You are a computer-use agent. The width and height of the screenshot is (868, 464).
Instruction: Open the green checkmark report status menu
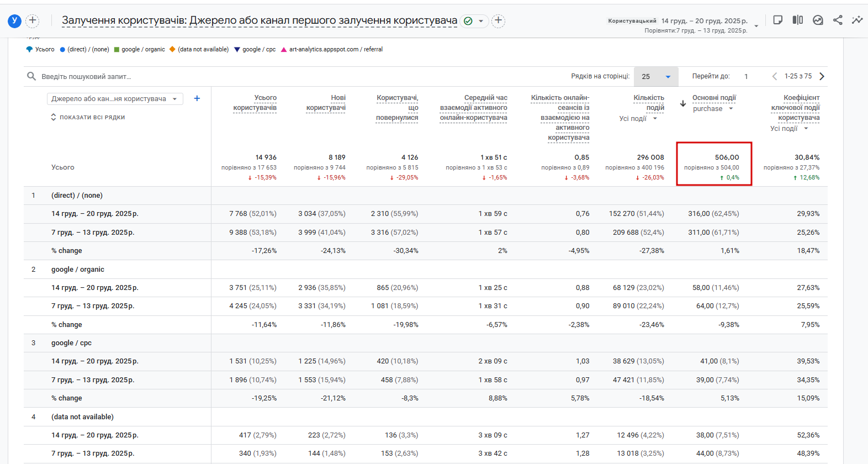475,21
